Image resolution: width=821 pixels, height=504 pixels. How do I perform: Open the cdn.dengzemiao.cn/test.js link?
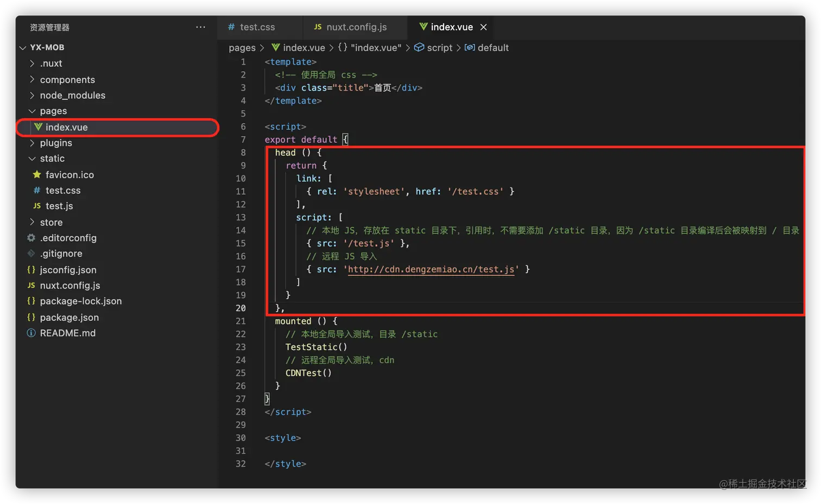point(431,269)
